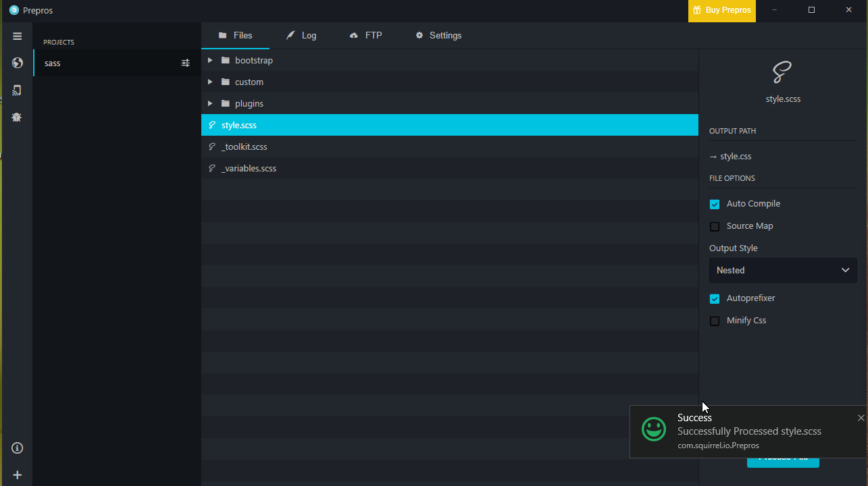Open the FTP tab
Viewport: 868px width, 486px height.
click(365, 35)
